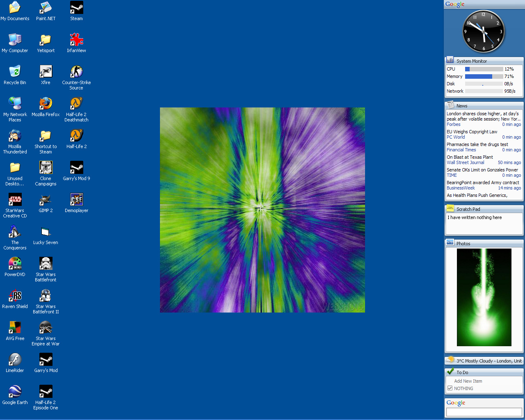Open Demoplayer
The image size is (525, 420).
point(76,201)
